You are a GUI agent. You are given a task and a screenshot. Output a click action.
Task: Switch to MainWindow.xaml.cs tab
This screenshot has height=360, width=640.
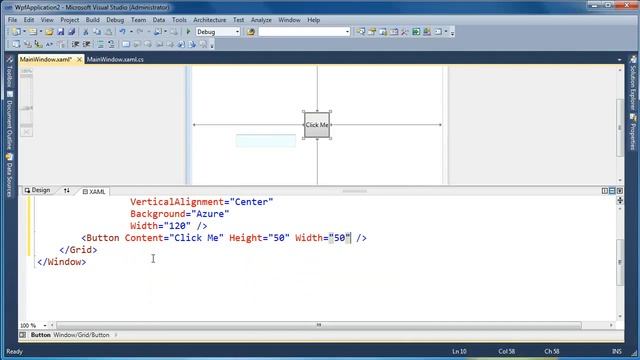point(115,60)
